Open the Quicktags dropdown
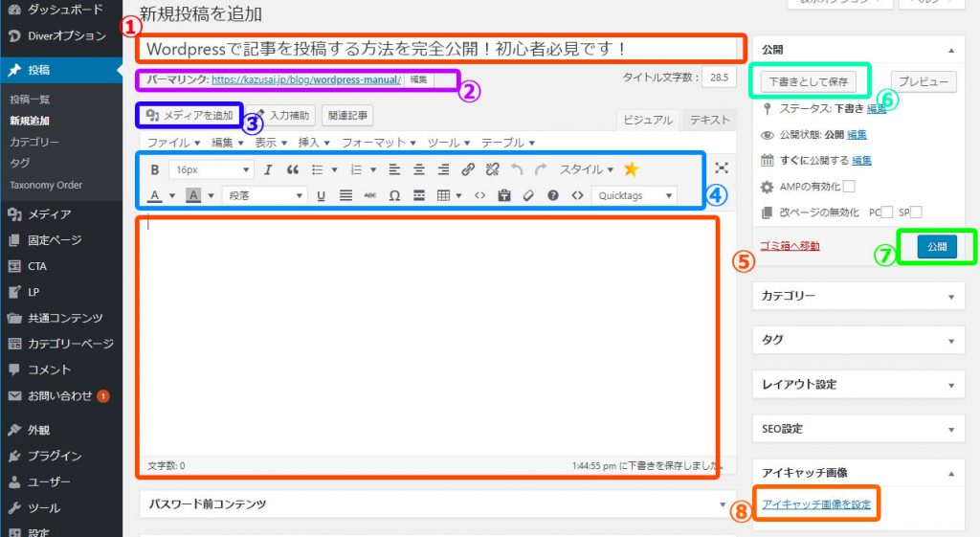980x537 pixels. click(x=635, y=195)
